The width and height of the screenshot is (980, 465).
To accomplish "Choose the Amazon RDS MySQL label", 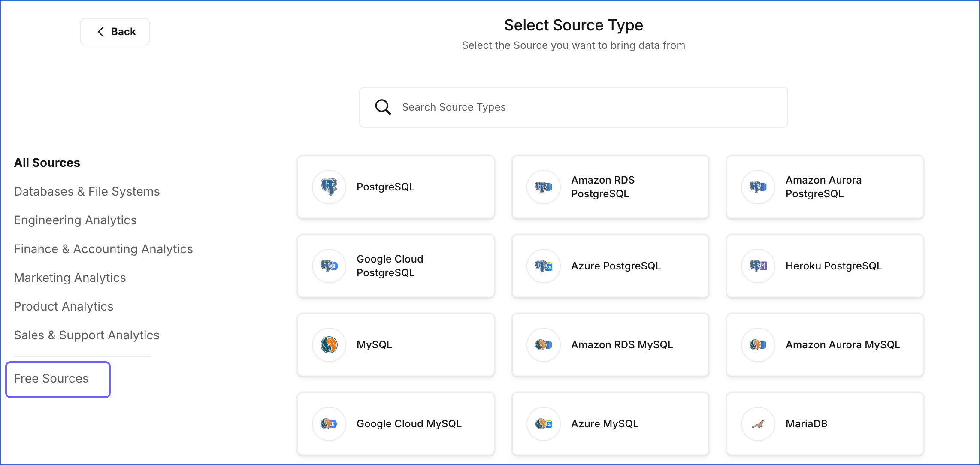I will [622, 345].
